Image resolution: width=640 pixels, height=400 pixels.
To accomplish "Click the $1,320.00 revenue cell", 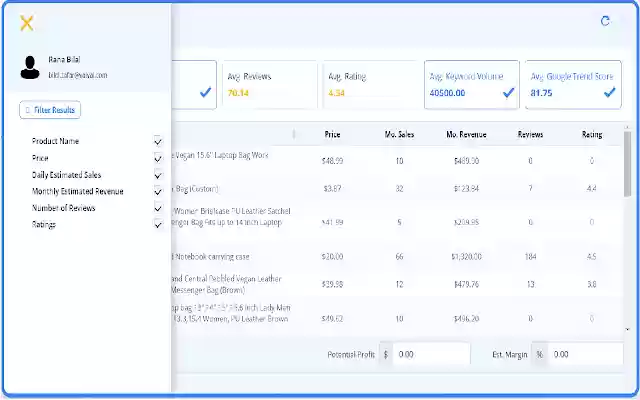I will [466, 257].
